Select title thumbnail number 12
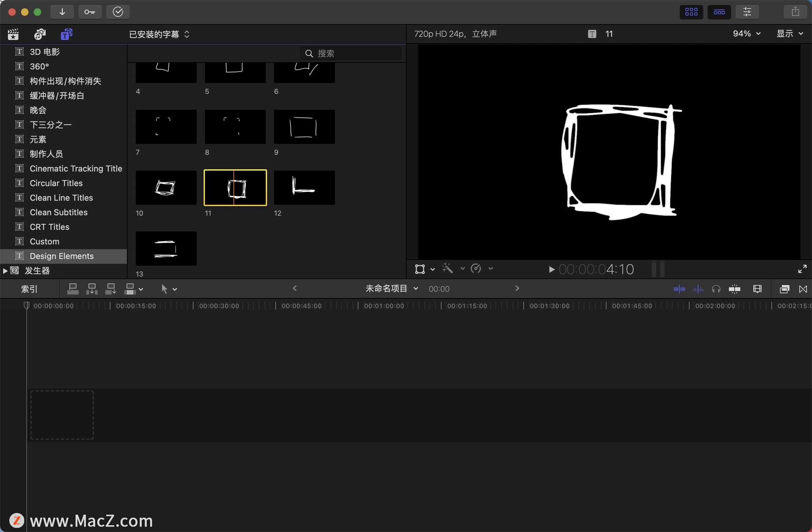Screen dimensions: 812x532 pyautogui.click(x=304, y=188)
